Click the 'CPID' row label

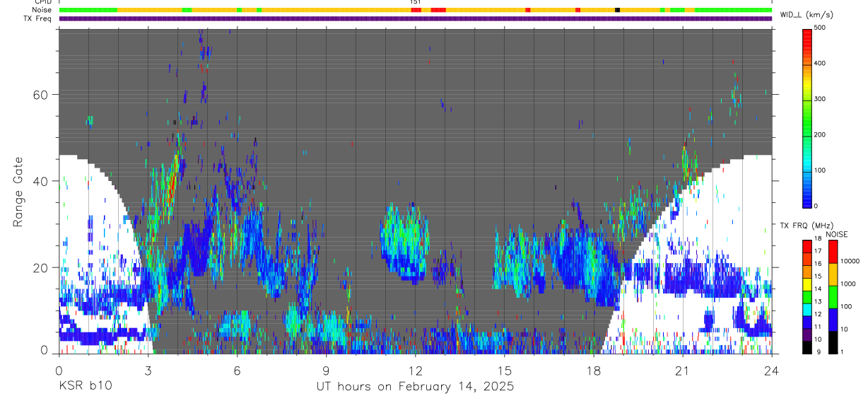pyautogui.click(x=43, y=2)
